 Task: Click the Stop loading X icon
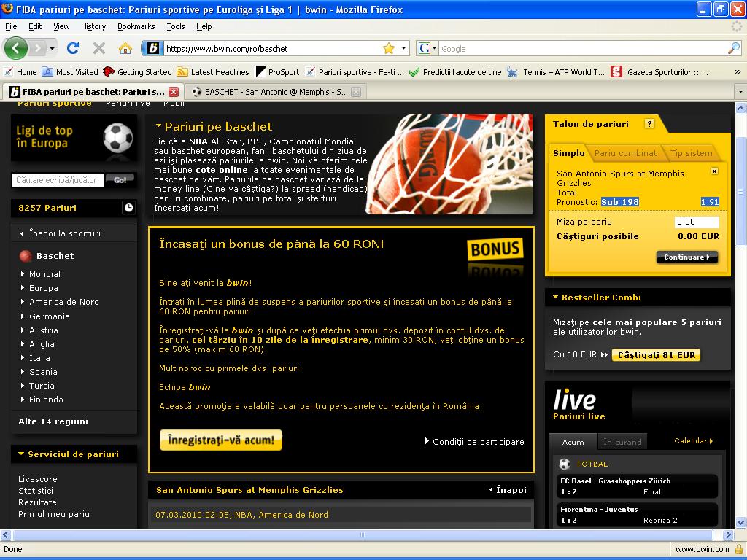pyautogui.click(x=99, y=48)
